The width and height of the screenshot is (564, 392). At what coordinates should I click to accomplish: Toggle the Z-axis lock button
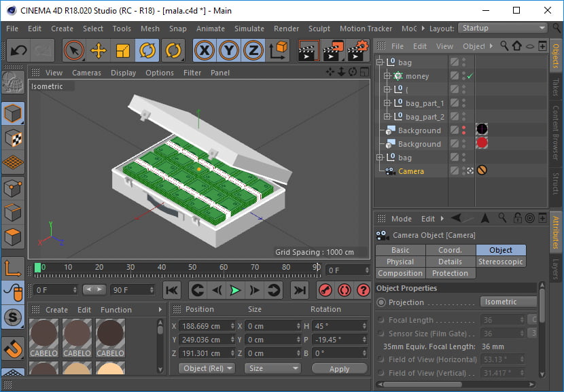click(x=253, y=50)
